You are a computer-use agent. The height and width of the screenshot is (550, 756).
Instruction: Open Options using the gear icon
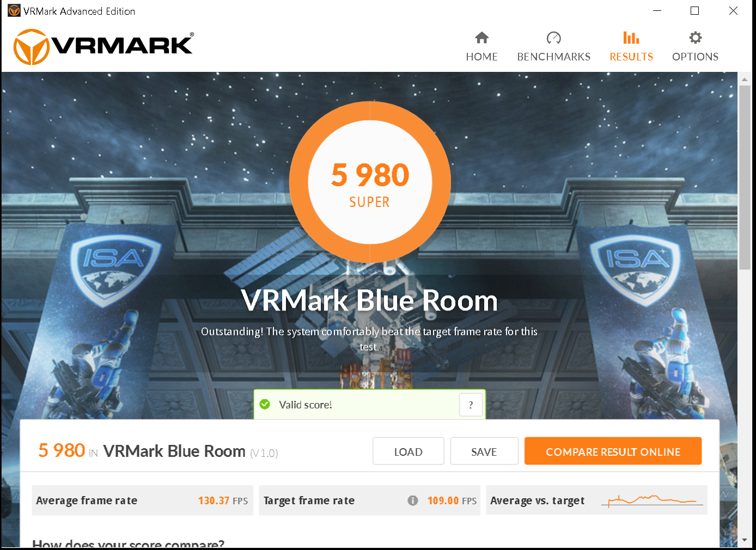(695, 38)
